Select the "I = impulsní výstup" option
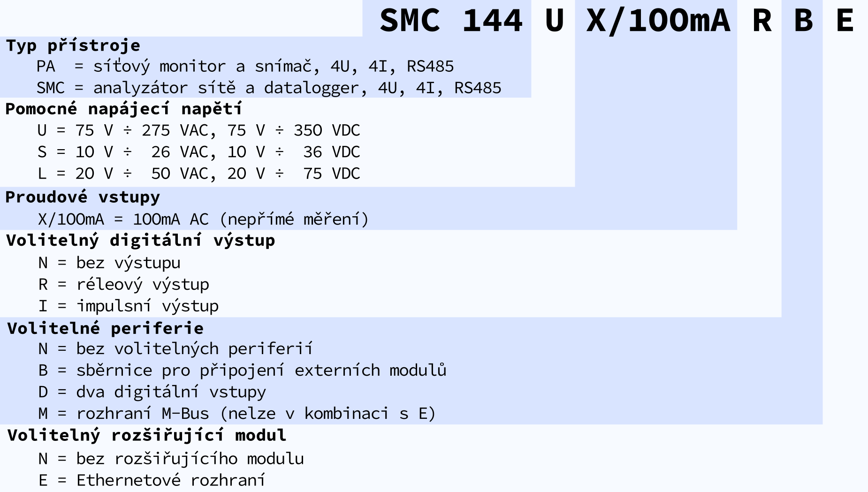This screenshot has height=492, width=868. coord(128,306)
